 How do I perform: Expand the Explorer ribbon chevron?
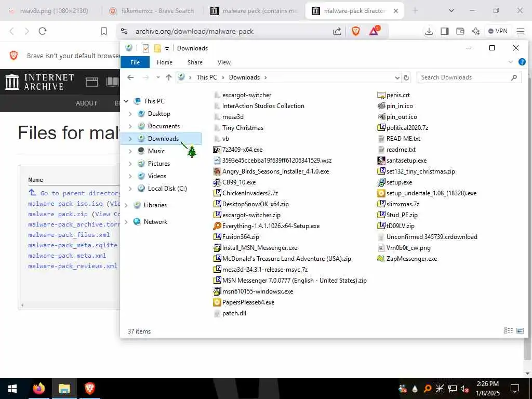coord(511,62)
